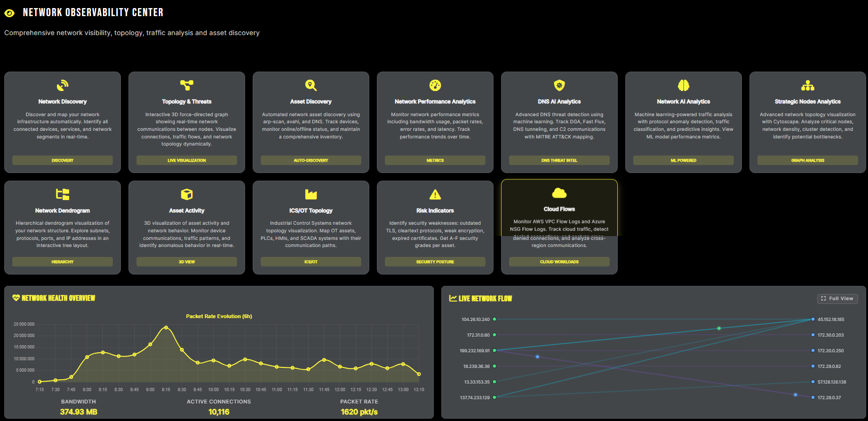Select the Network Dendrogram tree icon
This screenshot has height=421, width=868.
coord(63,194)
